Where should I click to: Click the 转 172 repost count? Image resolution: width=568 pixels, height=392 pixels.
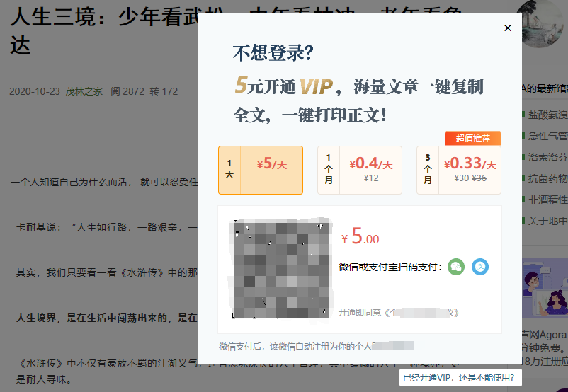tap(164, 91)
